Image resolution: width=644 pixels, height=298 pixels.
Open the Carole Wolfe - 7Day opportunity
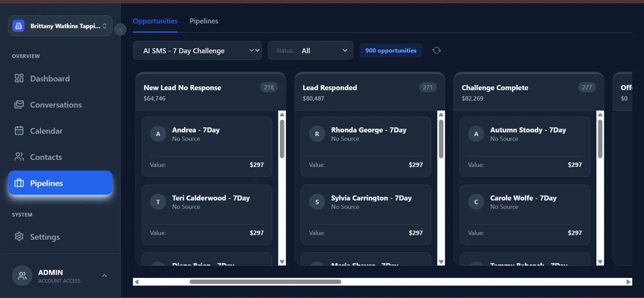pos(525,215)
